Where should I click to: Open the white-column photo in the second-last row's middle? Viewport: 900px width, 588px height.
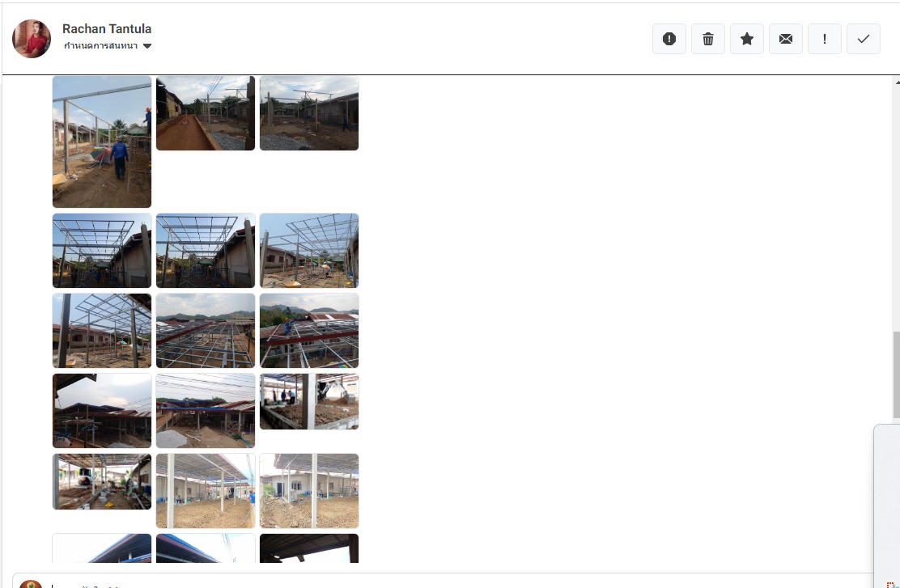[206, 491]
